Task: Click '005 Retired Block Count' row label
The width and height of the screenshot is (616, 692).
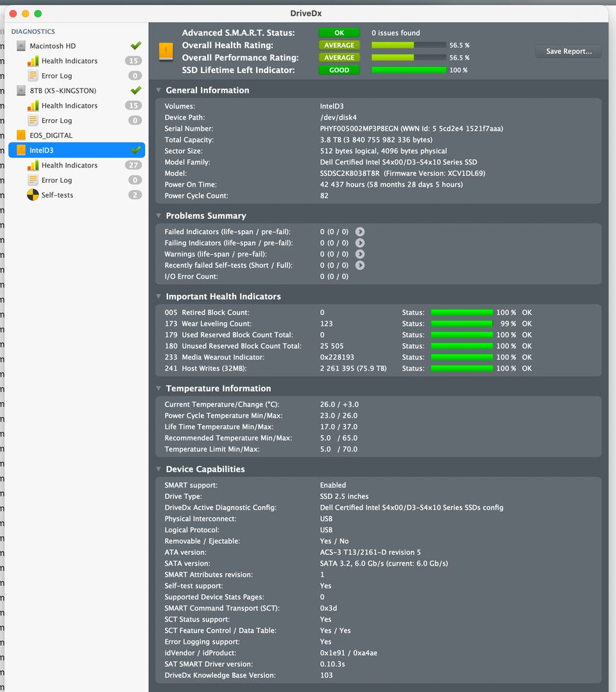Action: [207, 312]
